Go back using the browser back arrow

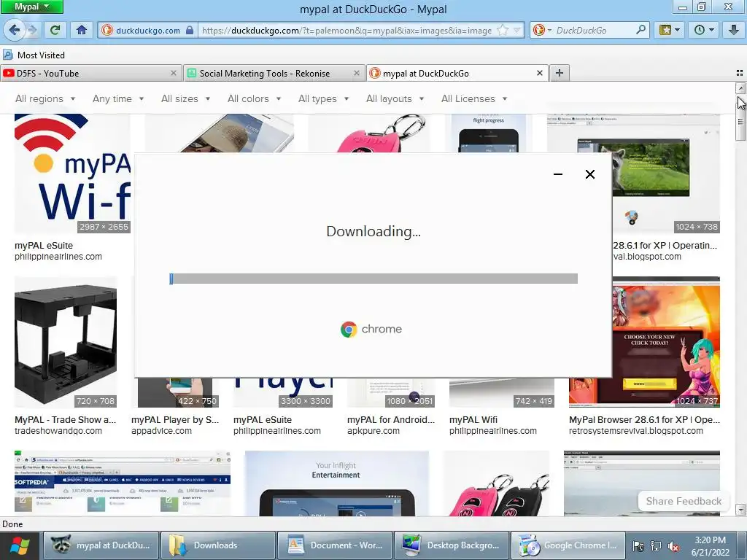pyautogui.click(x=15, y=30)
